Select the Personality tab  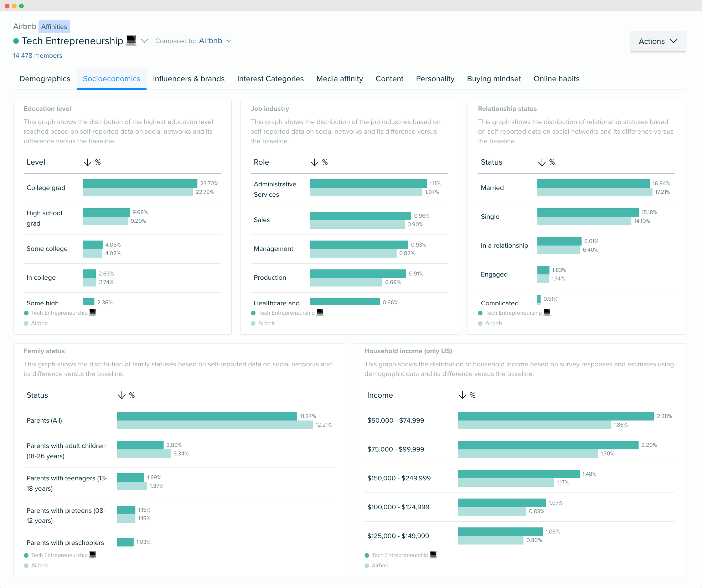point(435,79)
